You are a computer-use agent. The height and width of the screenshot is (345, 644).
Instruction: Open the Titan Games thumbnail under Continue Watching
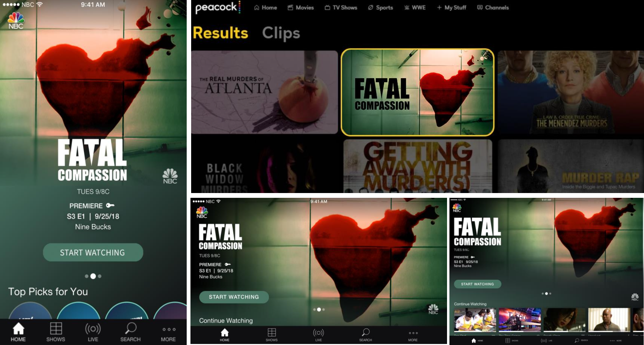(520, 320)
